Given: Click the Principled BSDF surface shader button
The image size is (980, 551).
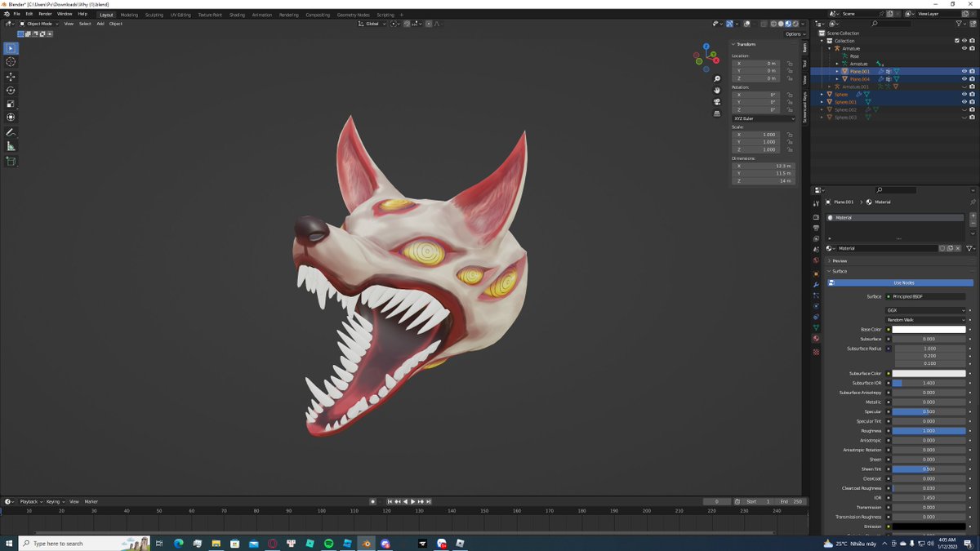Looking at the screenshot, I should [x=926, y=296].
